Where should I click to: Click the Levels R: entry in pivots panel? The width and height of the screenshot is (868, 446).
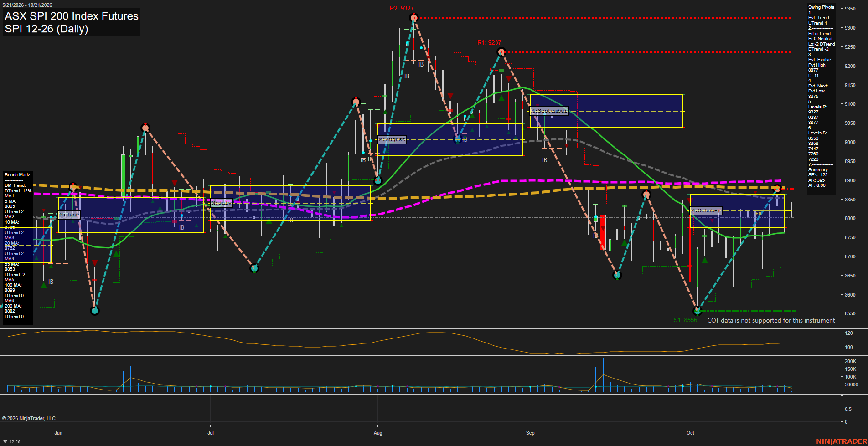point(817,107)
